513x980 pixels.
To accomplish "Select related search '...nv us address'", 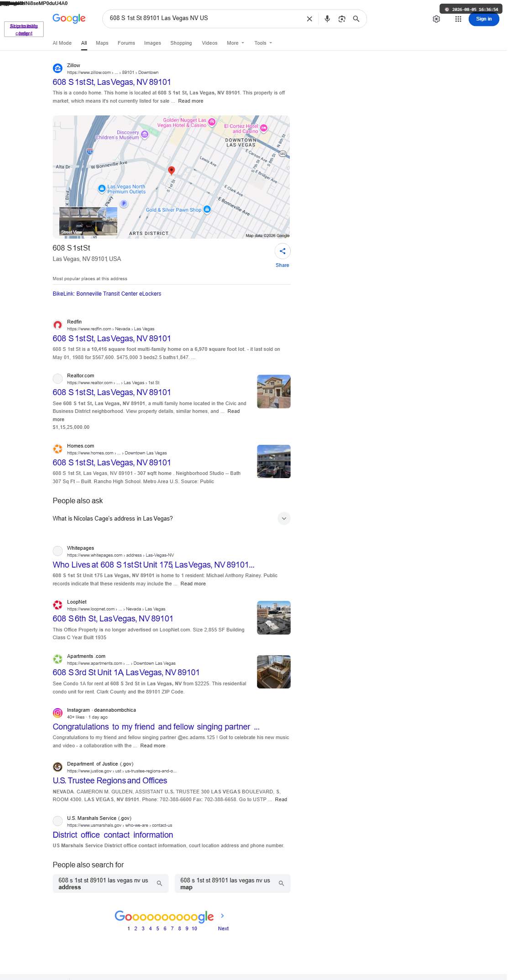I will (110, 883).
